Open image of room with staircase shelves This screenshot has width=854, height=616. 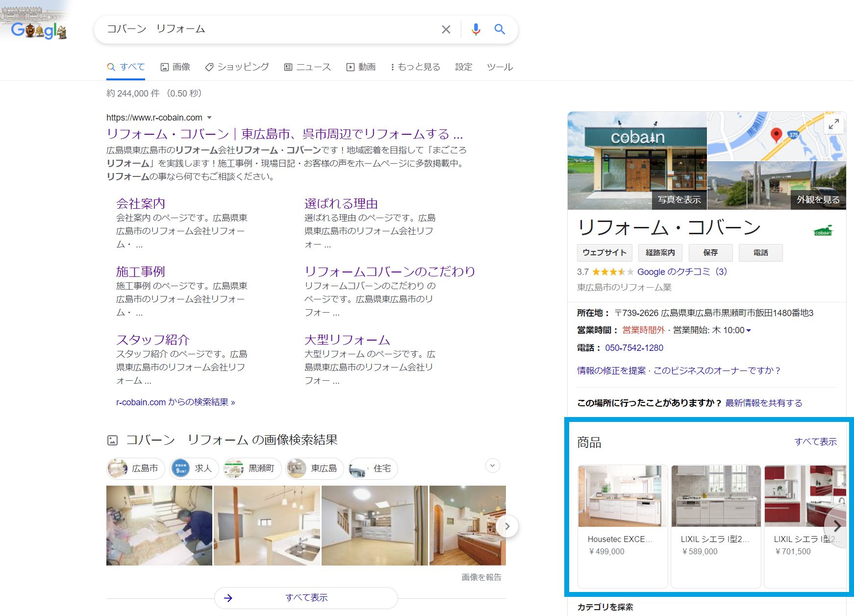click(375, 525)
